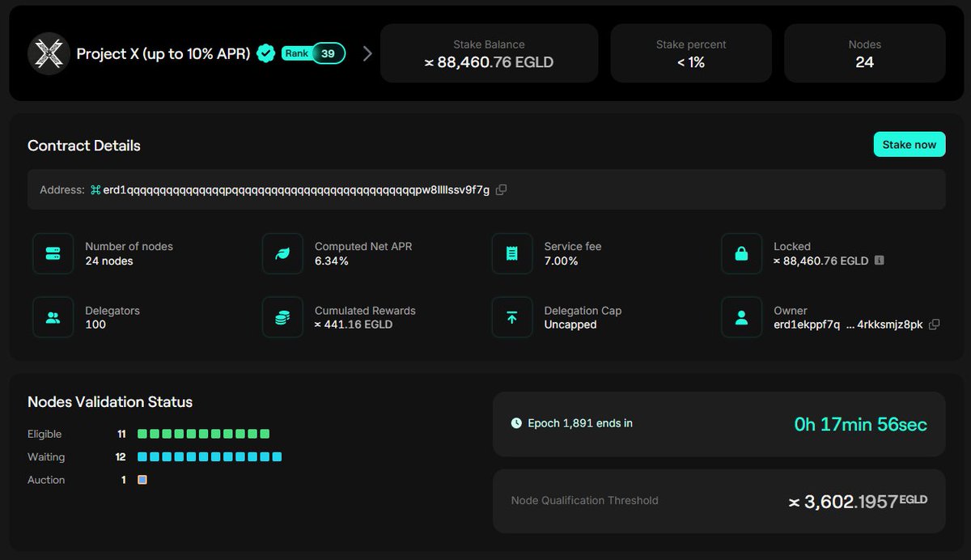Click the Uncapped delegation cap value
Screen dimensions: 971x560
tap(570, 325)
